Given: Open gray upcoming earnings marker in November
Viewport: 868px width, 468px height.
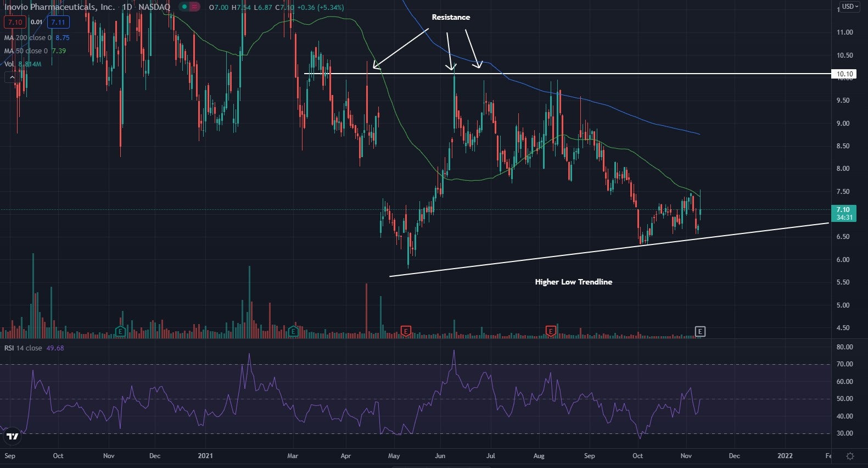Looking at the screenshot, I should click(700, 331).
